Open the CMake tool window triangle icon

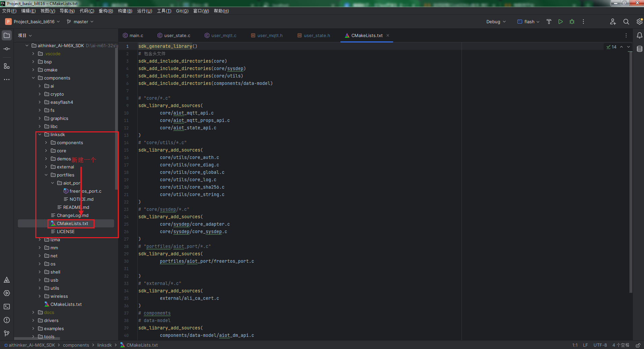[x=7, y=280]
